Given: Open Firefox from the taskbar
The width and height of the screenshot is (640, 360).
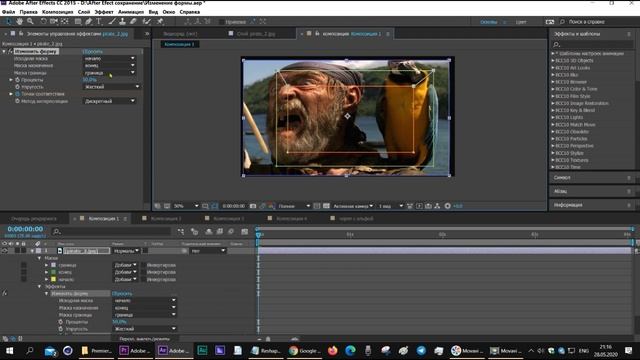Looking at the screenshot, I should point(333,351).
